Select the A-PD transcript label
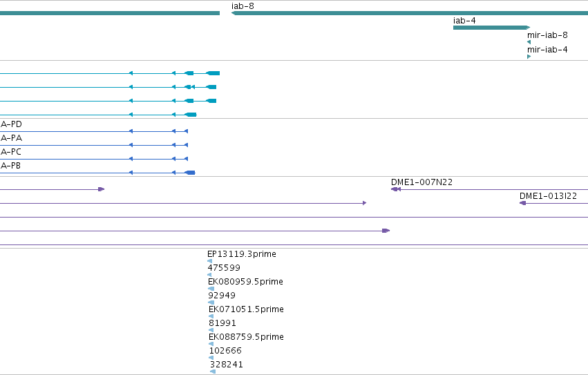This screenshot has width=588, height=375. click(11, 124)
